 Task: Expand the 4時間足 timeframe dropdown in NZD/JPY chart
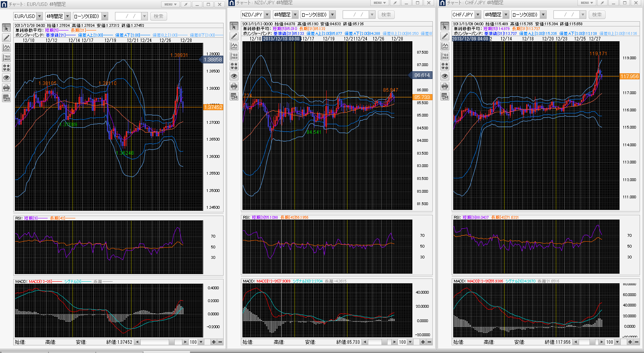coord(295,15)
